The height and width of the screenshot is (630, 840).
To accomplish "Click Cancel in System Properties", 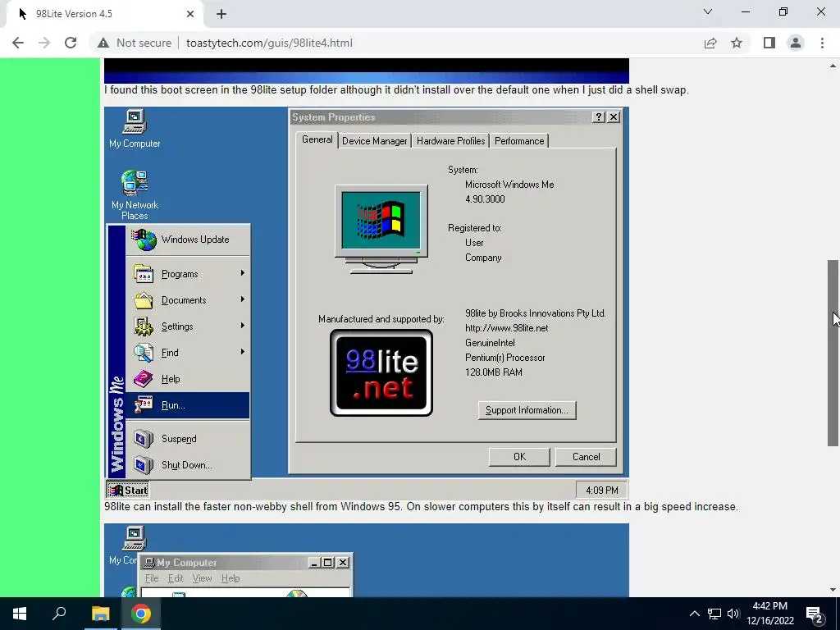I will pyautogui.click(x=586, y=457).
